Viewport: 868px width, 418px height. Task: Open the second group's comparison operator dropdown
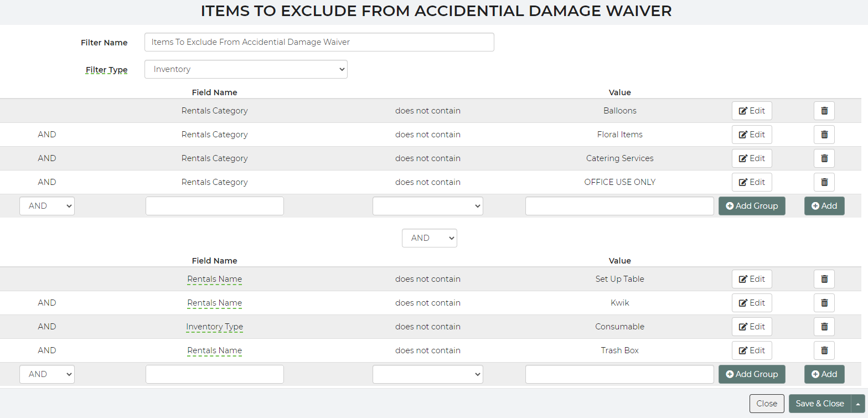point(428,374)
